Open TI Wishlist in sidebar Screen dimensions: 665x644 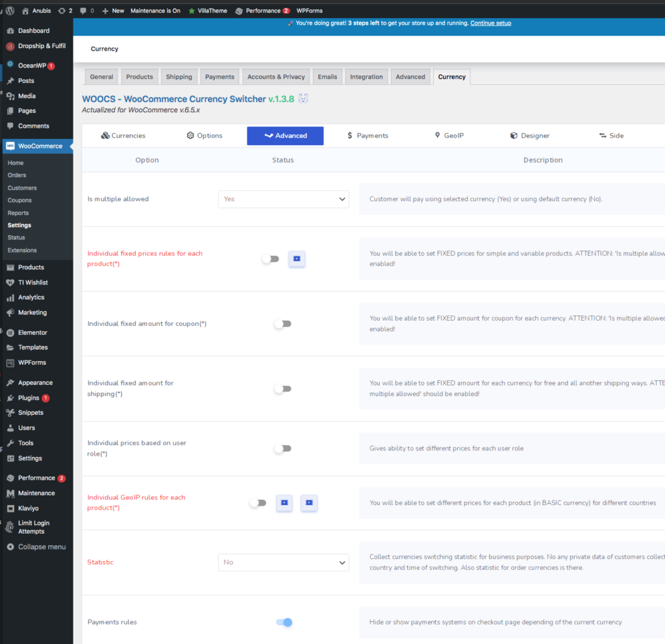[32, 282]
